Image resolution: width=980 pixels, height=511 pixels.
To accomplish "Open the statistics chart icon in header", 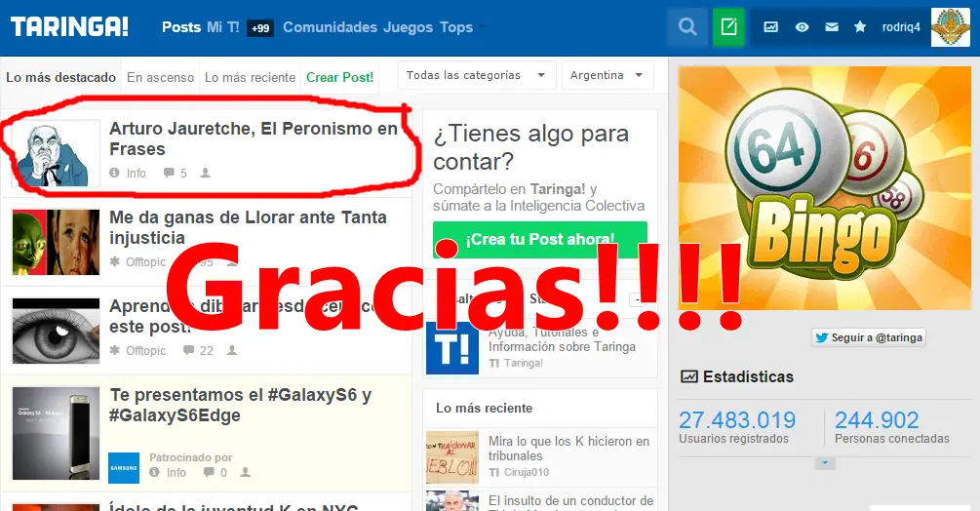I will 771,27.
